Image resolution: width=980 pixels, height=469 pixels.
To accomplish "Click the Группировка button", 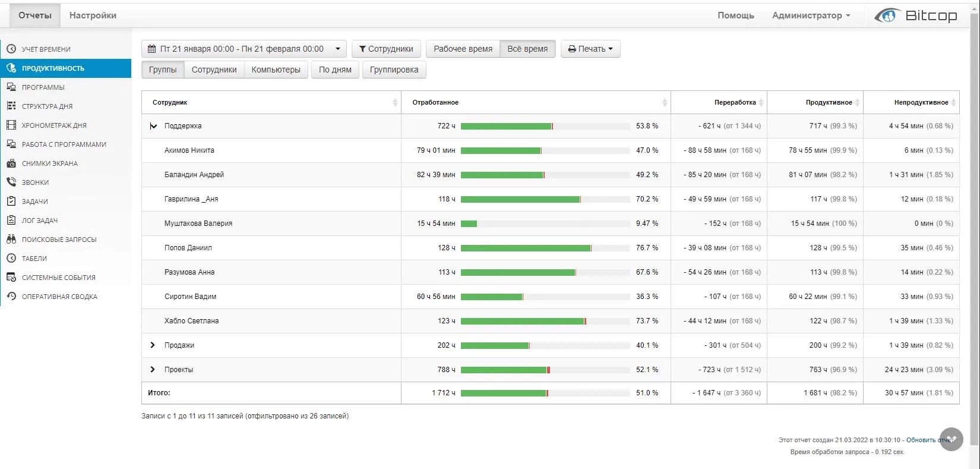I will pos(394,70).
